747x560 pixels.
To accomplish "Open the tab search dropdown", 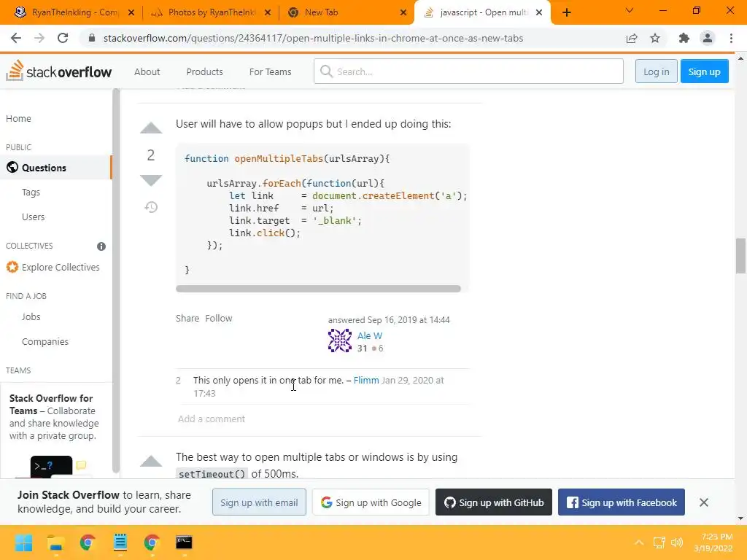I will pos(630,10).
